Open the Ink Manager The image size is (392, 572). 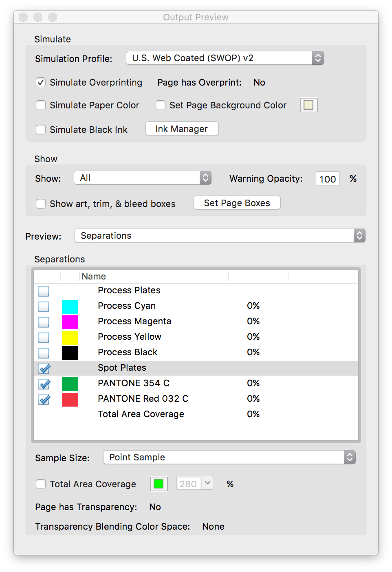pyautogui.click(x=182, y=128)
